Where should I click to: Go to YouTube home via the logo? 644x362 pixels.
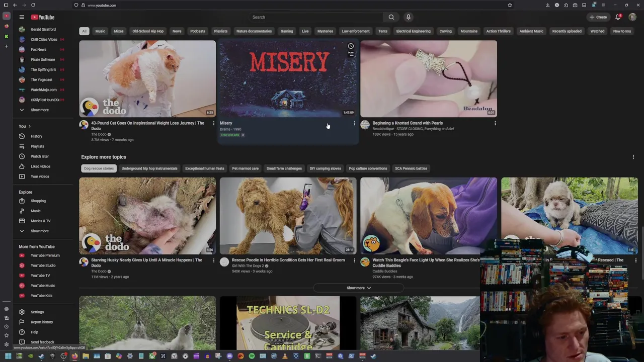pos(43,17)
